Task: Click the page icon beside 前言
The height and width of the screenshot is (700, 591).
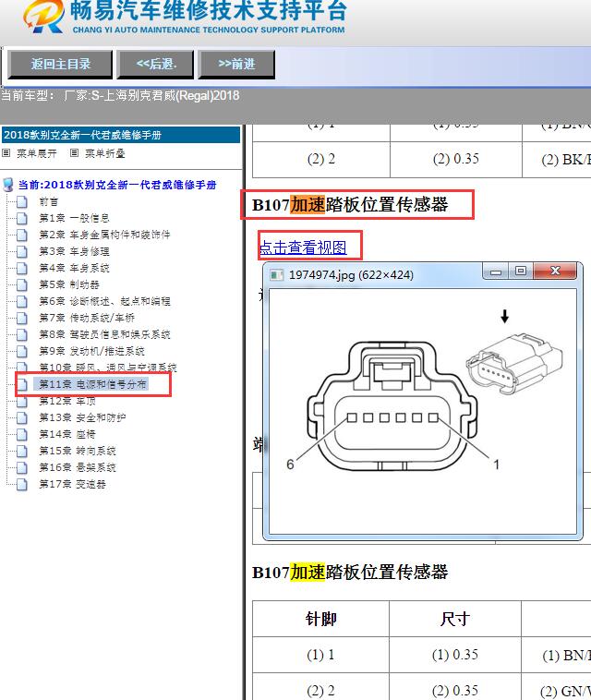Action: tap(22, 202)
